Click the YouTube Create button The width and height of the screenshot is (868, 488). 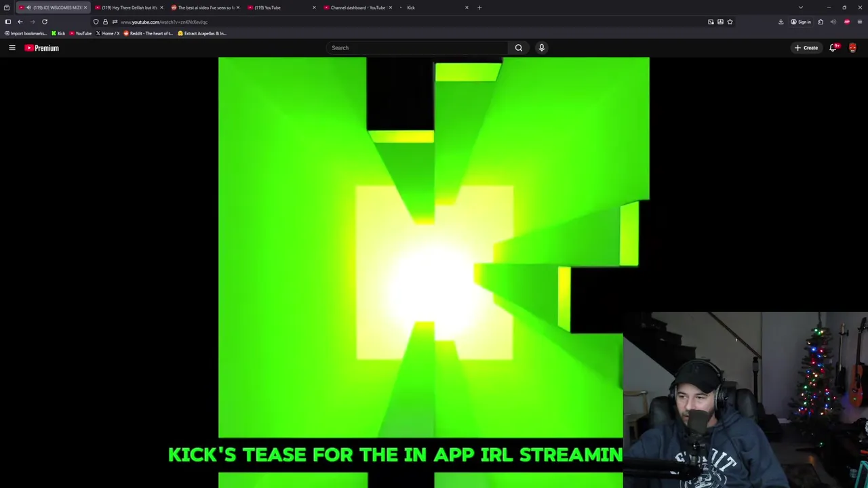pos(807,47)
